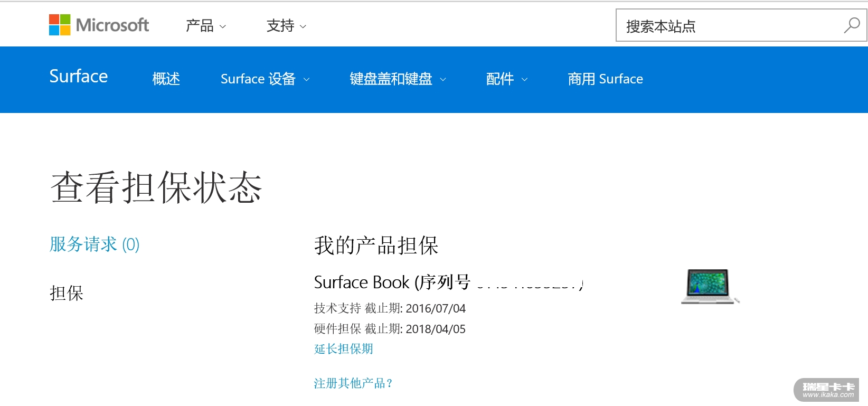Open the 商用 Surface page
The width and height of the screenshot is (868, 406).
click(x=605, y=79)
